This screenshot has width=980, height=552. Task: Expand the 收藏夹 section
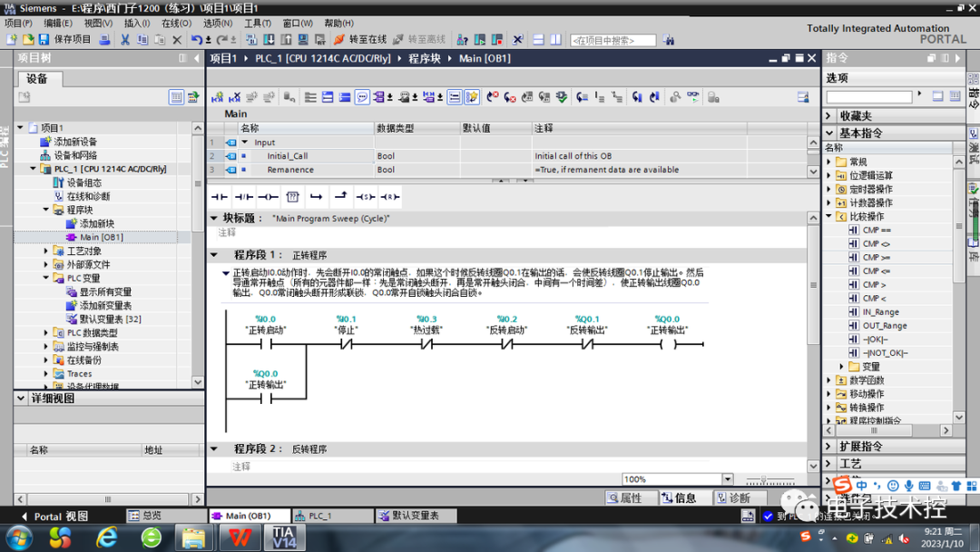(829, 116)
